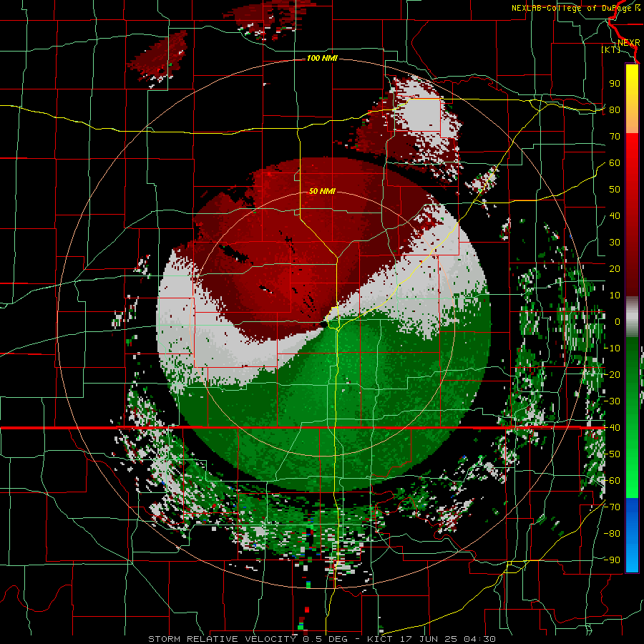Viewport: 644px width, 644px height.
Task: Click the NEXLAB-College of DuPage title text
Action: 575,8
